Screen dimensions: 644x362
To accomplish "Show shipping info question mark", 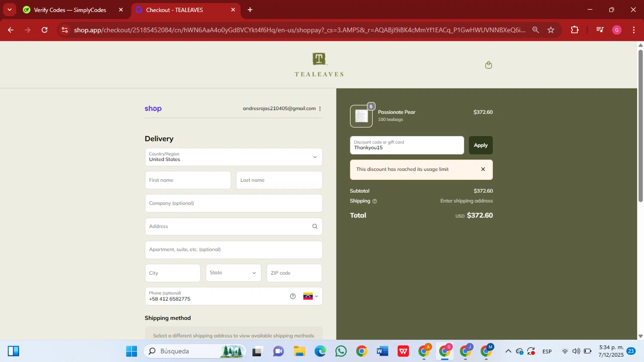I will [374, 201].
